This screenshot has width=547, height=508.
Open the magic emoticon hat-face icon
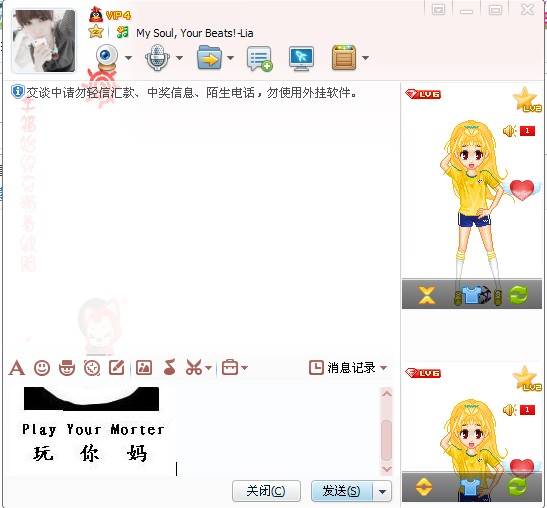pyautogui.click(x=67, y=368)
